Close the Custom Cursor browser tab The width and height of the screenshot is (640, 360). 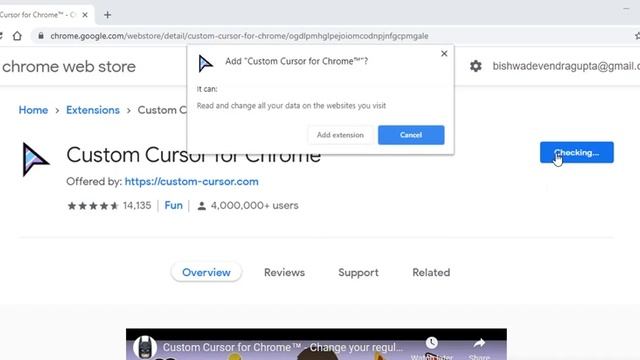(x=85, y=15)
